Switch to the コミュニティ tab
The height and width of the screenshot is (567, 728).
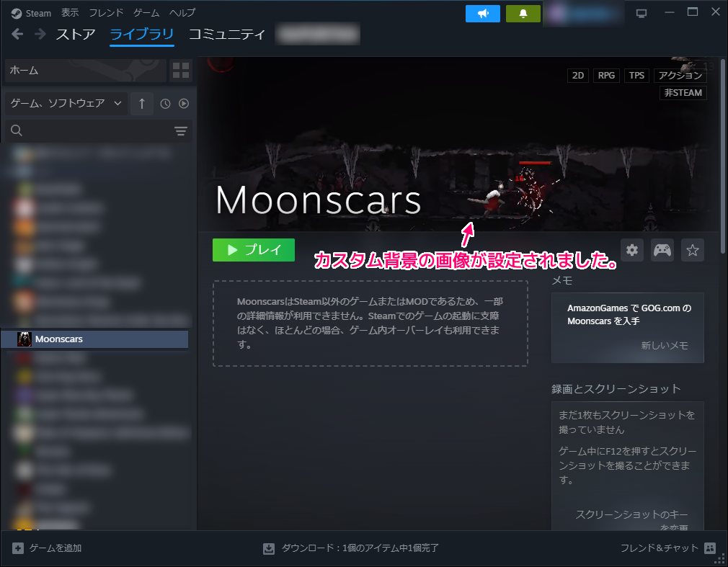point(227,34)
